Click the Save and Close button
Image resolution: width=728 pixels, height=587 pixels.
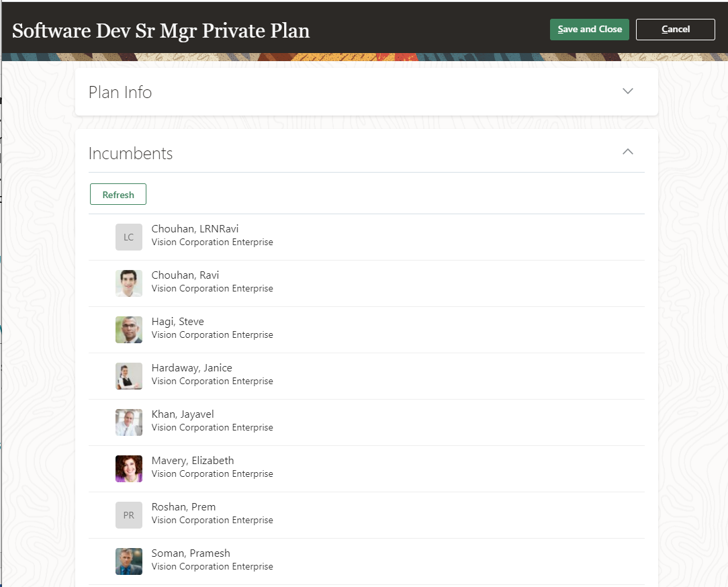pyautogui.click(x=589, y=29)
